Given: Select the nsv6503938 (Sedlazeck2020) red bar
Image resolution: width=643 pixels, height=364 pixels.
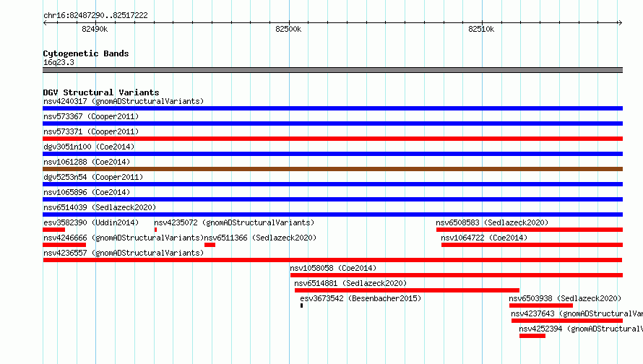Looking at the screenshot, I should point(541,305).
